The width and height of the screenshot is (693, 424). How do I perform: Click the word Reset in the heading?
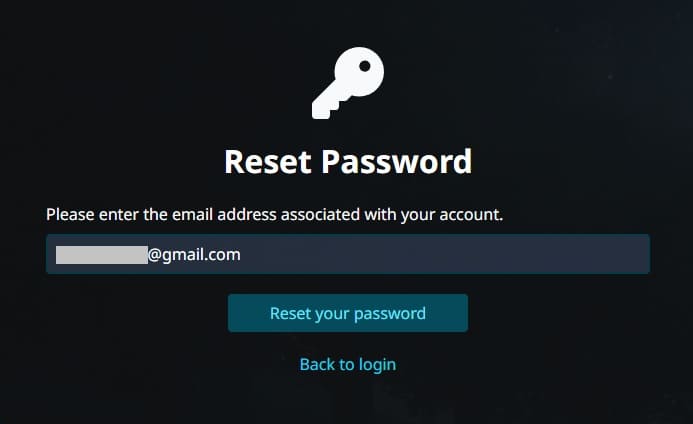267,161
